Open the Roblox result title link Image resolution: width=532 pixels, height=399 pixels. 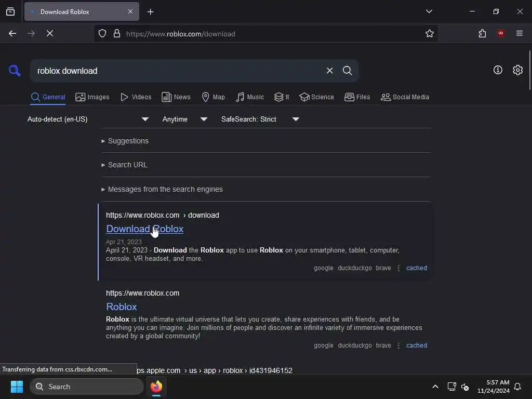point(122,307)
